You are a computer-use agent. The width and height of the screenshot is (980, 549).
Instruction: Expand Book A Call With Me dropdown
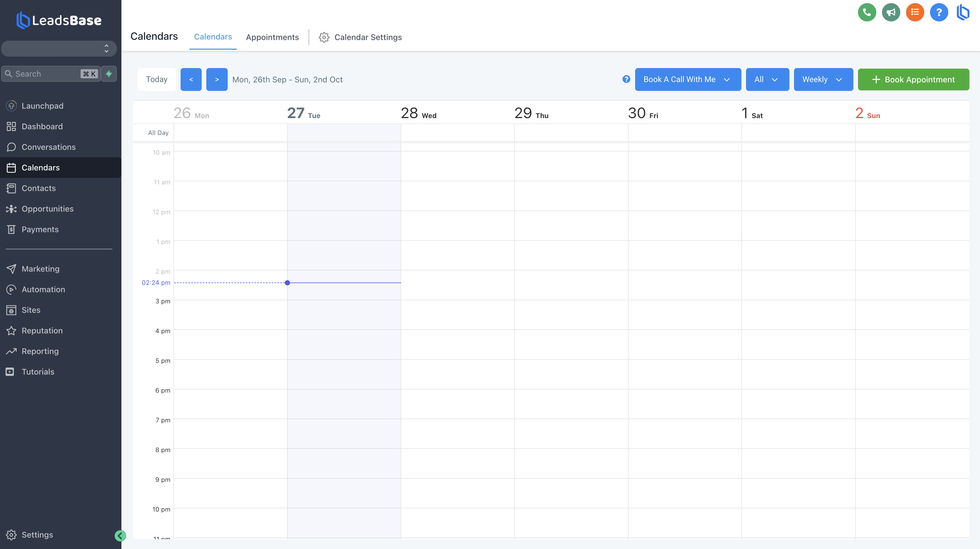(x=687, y=79)
